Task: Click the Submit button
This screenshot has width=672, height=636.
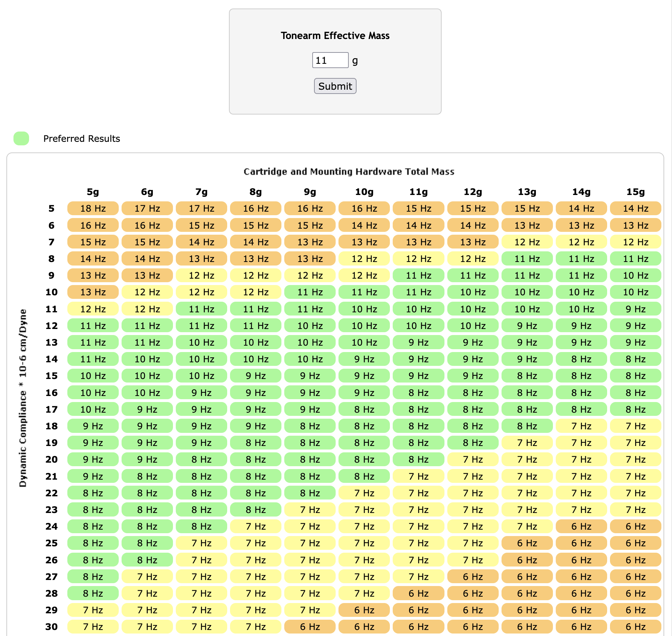Action: pyautogui.click(x=335, y=86)
